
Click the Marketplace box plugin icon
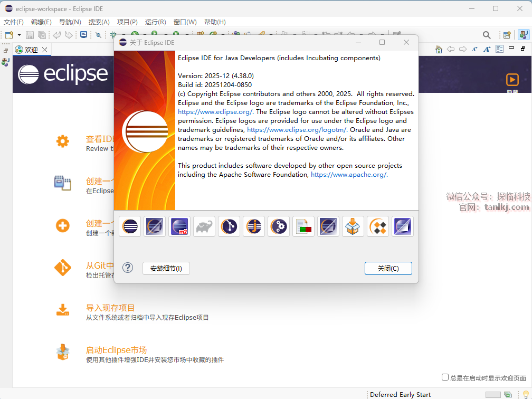[x=353, y=226]
